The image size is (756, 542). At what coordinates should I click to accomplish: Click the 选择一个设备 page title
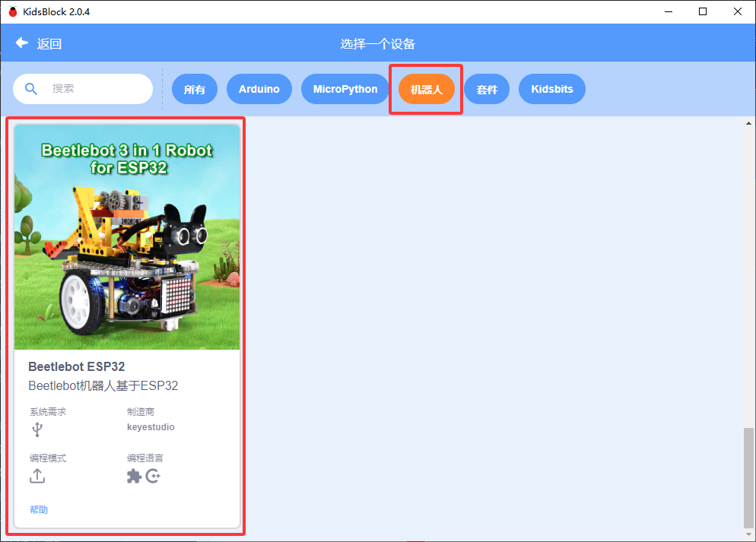point(378,44)
